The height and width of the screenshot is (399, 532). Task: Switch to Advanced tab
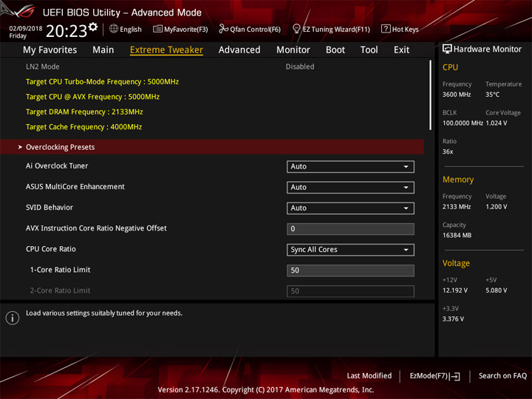(x=239, y=50)
